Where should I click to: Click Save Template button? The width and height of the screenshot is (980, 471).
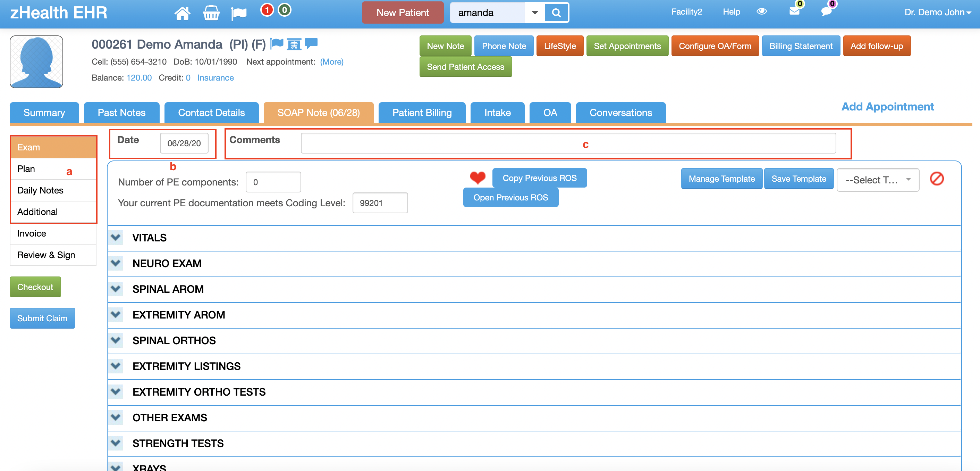point(799,179)
